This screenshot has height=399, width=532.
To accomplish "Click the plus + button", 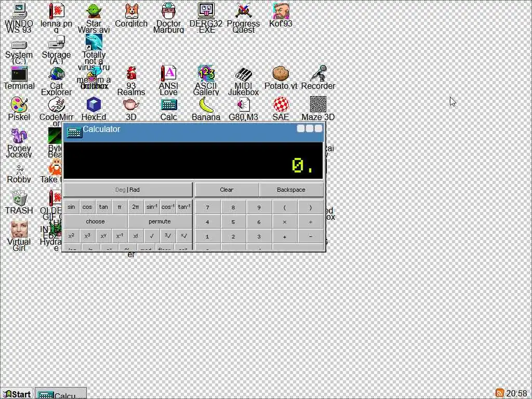I will coord(284,236).
